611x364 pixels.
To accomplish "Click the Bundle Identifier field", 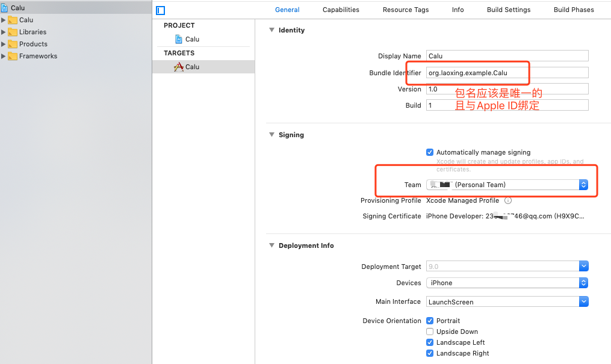I will pyautogui.click(x=507, y=72).
